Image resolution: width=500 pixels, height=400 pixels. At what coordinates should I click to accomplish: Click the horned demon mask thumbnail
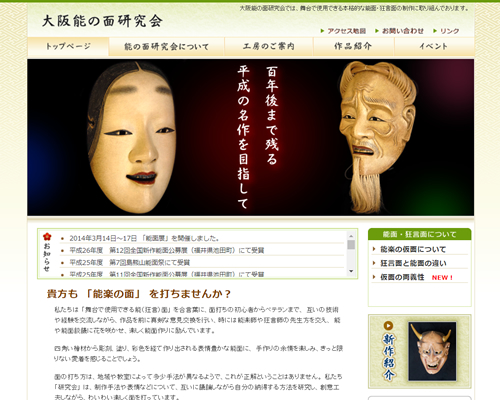click(x=432, y=351)
